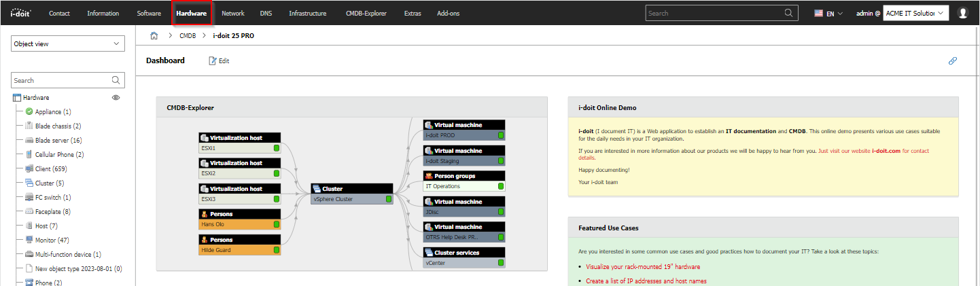Open the CMDB-Explorer menu
This screenshot has width=980, height=286.
click(366, 13)
